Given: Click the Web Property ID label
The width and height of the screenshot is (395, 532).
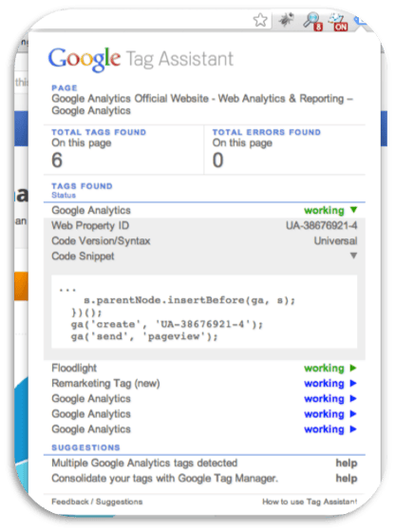Looking at the screenshot, I should pos(90,226).
